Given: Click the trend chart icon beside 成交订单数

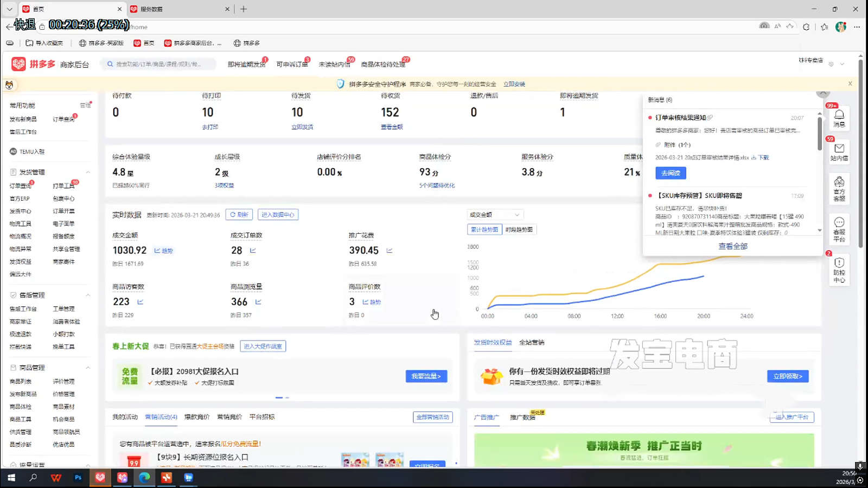Looking at the screenshot, I should coord(253,251).
